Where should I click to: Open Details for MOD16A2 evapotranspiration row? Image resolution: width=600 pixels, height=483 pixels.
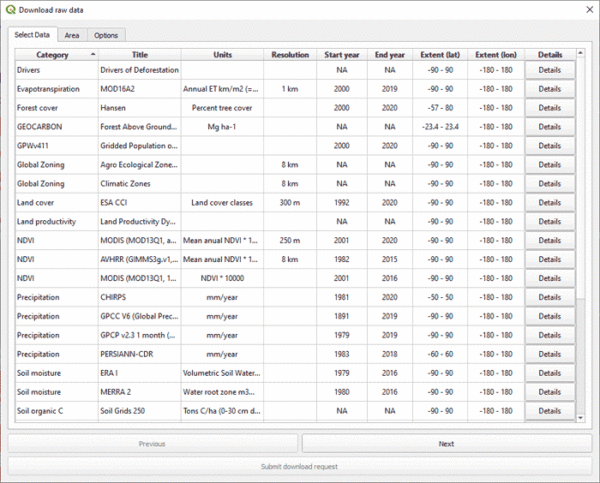[x=550, y=89]
